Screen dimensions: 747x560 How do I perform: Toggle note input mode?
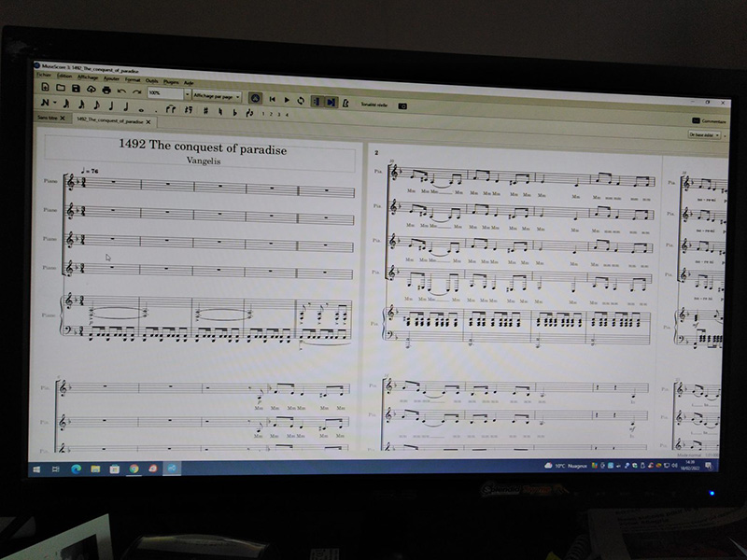45,103
